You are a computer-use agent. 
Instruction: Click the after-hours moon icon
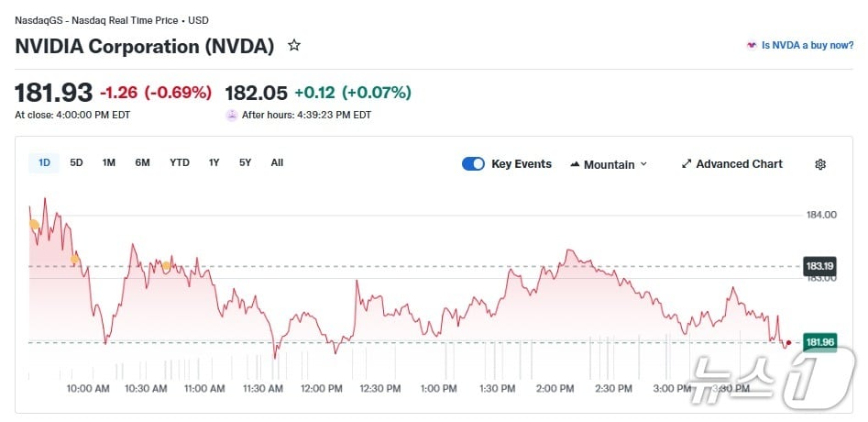tap(232, 116)
